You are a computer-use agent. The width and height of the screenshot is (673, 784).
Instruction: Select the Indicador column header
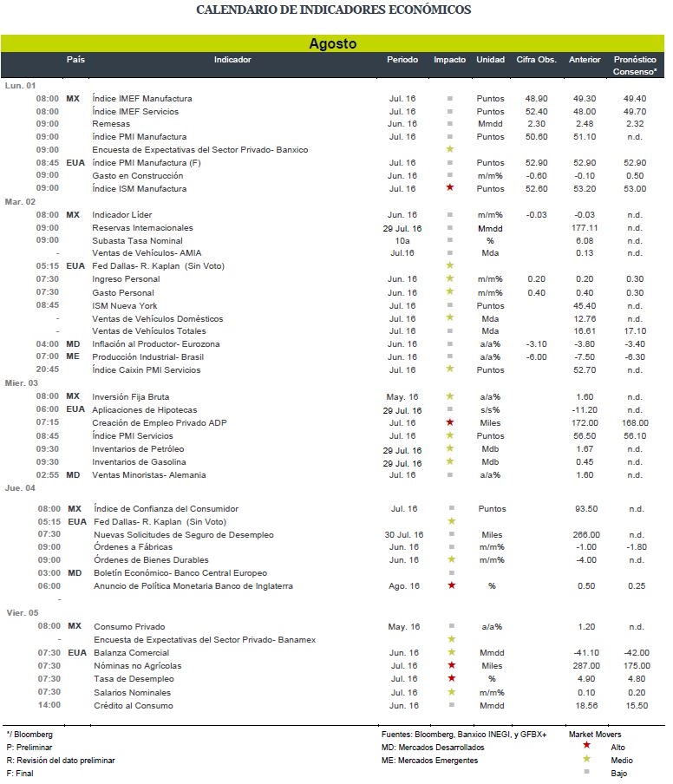tap(232, 60)
